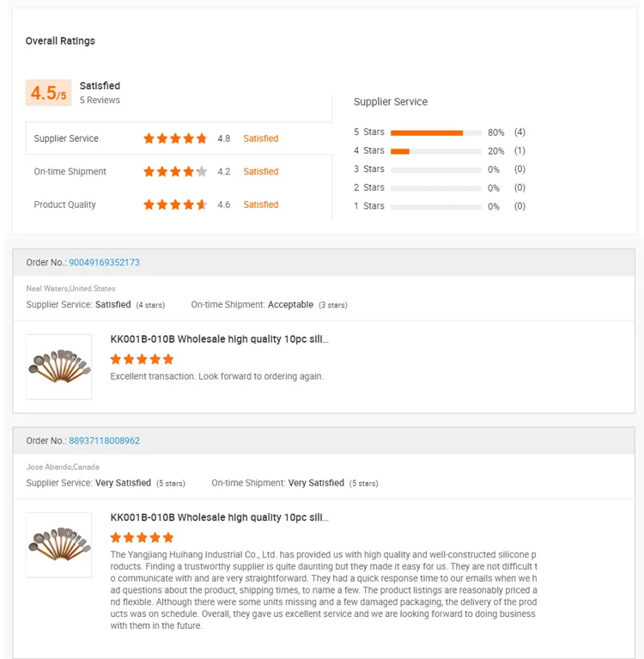Screen dimensions: 644x659
Task: Open order number 88937118008962 link
Action: tap(104, 441)
